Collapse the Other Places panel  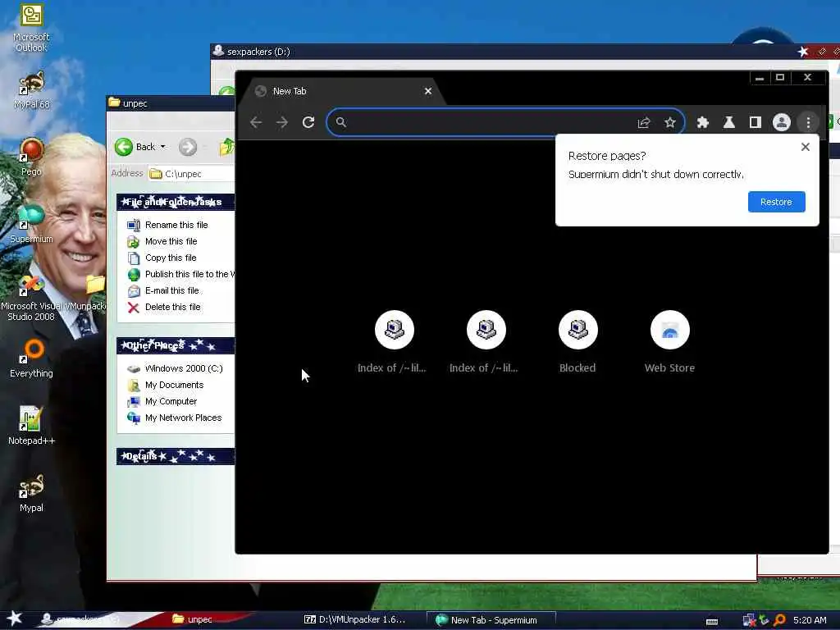coord(176,345)
